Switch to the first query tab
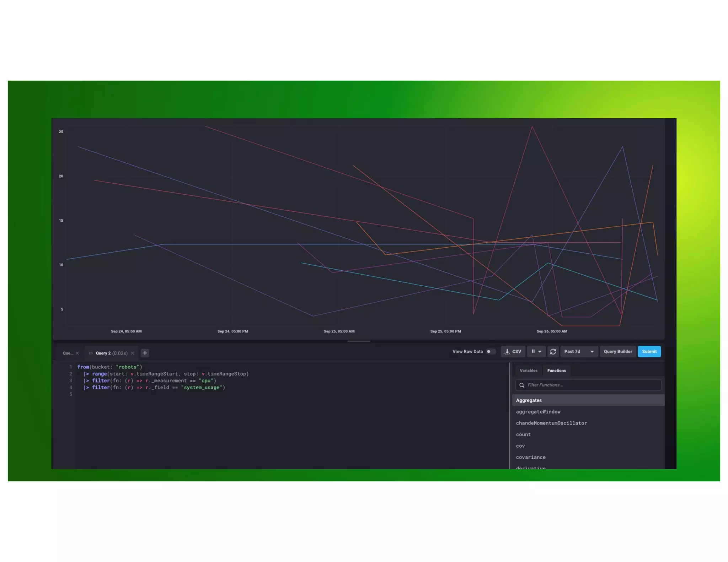This screenshot has height=562, width=728. click(x=68, y=353)
